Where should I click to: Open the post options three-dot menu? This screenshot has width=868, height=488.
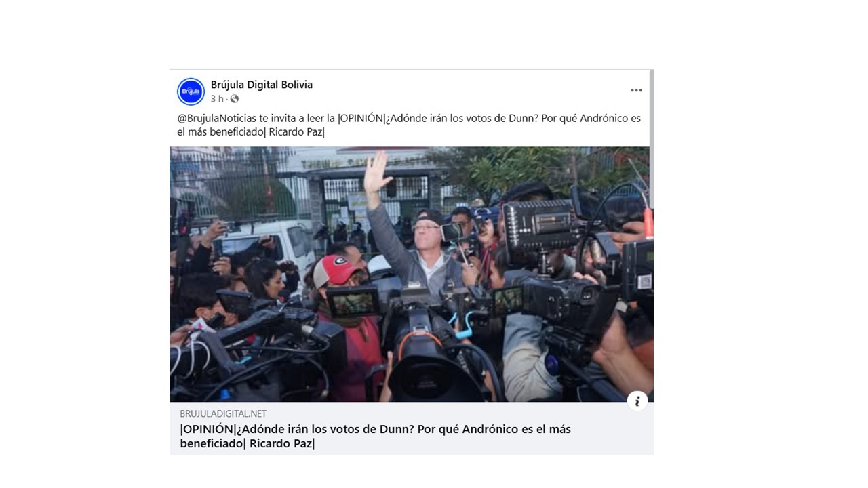(636, 90)
